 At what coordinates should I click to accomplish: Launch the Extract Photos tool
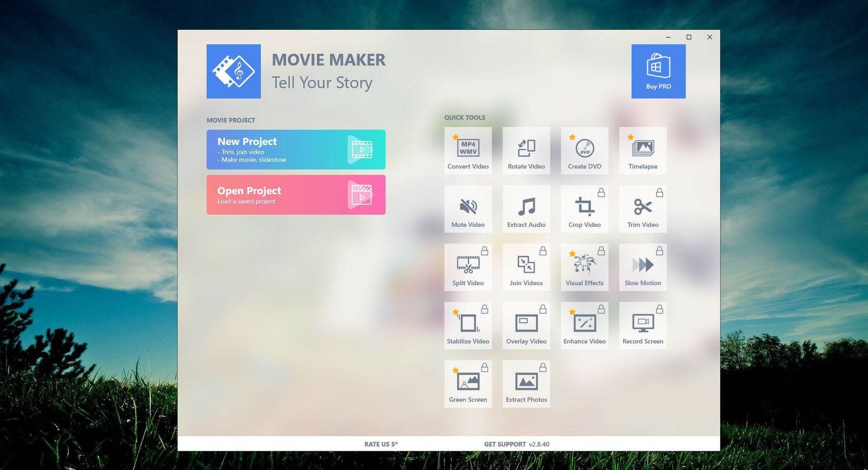coord(526,384)
